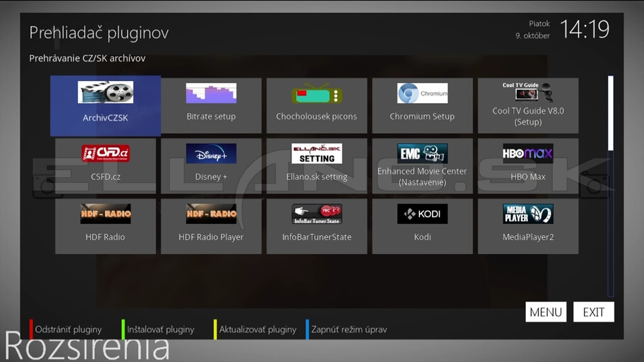The width and height of the screenshot is (644, 362).
Task: Click the Prehliadač pluginov title
Action: click(99, 33)
